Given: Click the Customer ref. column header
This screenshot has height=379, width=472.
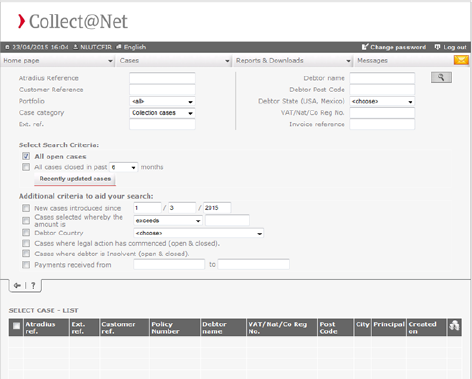Looking at the screenshot, I should [x=124, y=327].
